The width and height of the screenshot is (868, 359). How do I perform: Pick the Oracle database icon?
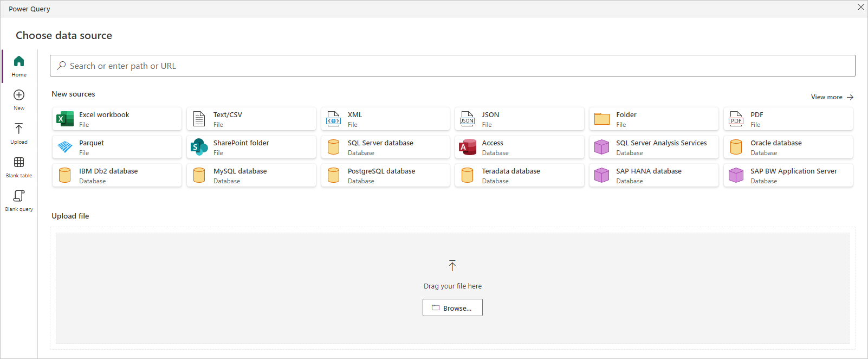click(x=736, y=147)
